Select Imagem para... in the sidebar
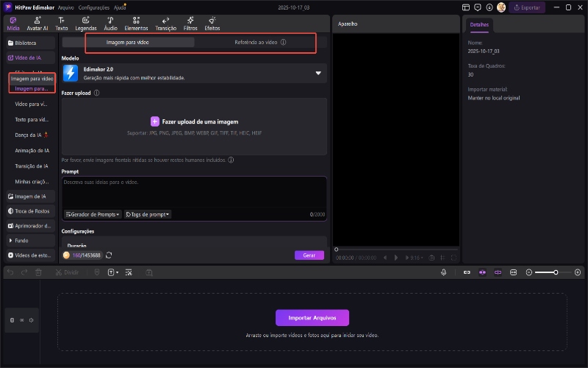Viewport: 588px width, 368px height. click(x=32, y=88)
